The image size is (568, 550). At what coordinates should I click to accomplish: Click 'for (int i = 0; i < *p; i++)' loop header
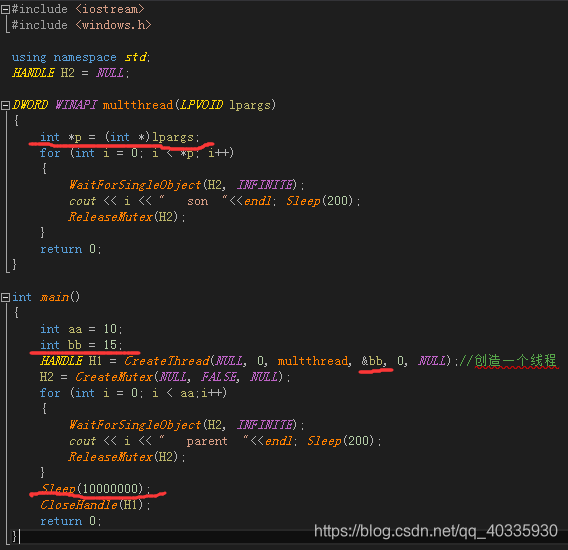tap(137, 153)
